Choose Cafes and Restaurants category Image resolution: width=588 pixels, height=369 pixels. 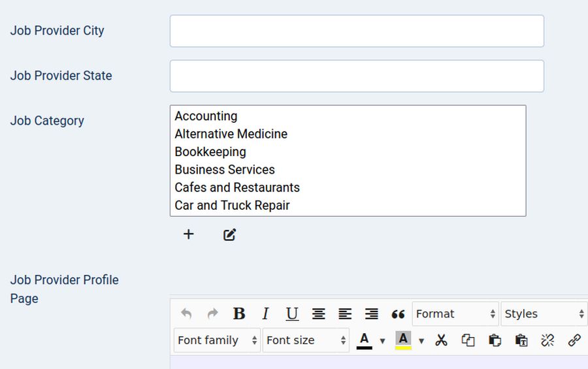point(237,187)
